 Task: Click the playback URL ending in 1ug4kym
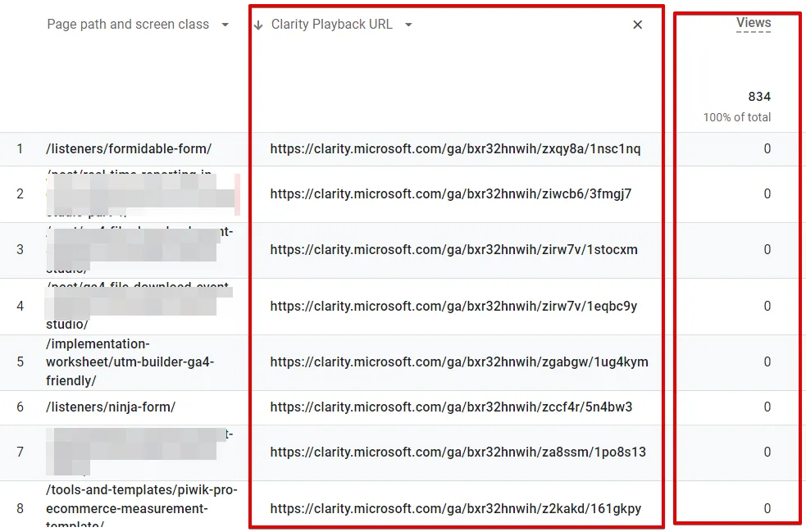tap(459, 361)
